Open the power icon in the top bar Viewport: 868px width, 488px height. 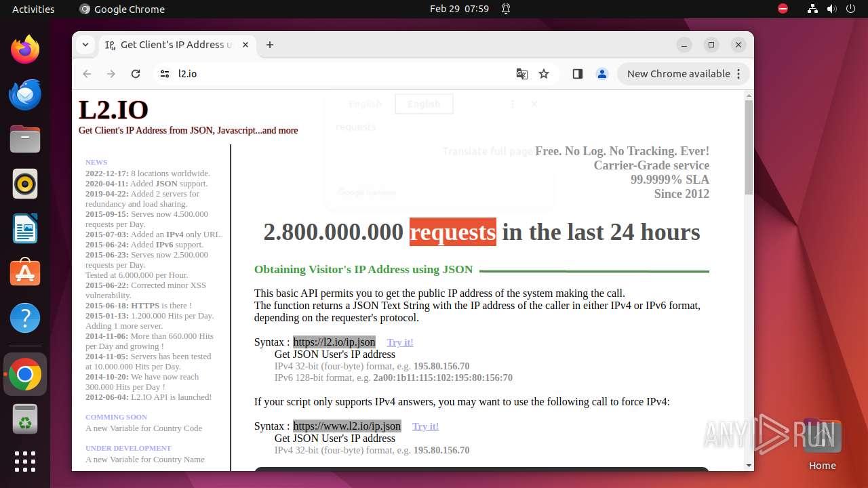pos(850,9)
